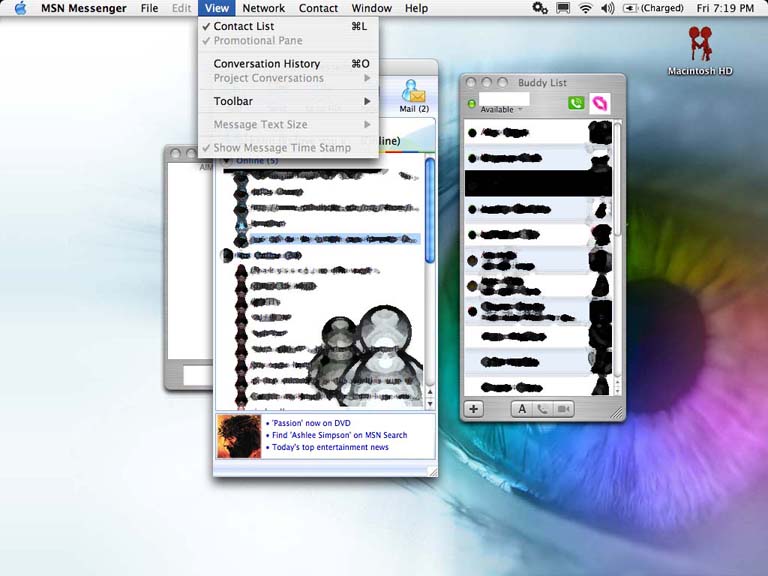This screenshot has width=768, height=576.
Task: Open Today's top entertainment news link
Action: tap(330, 447)
